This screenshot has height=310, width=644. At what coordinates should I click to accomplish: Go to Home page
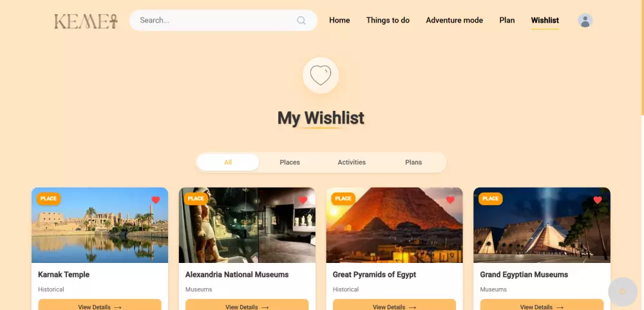point(339,20)
